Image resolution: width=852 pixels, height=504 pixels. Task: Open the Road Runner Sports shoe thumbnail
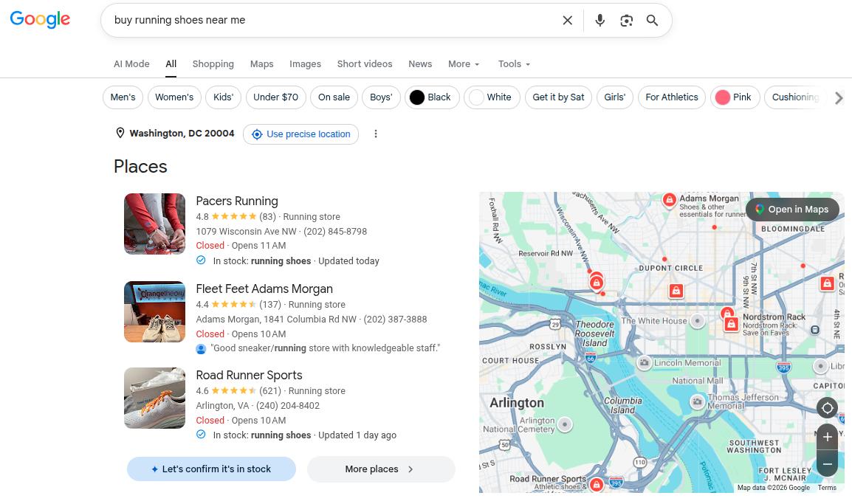tap(155, 398)
